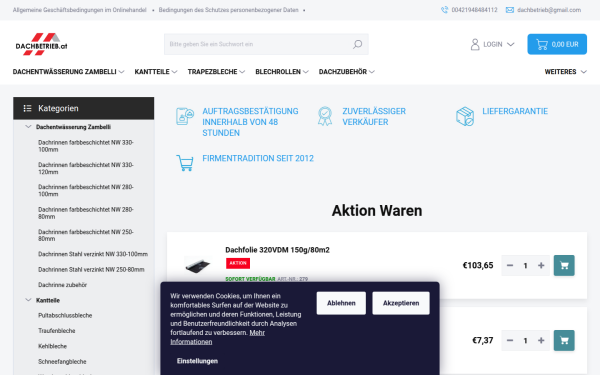Viewport: 600px width, 375px height.
Task: Click dachbetrieb@gmail.com email link
Action: 549,10
